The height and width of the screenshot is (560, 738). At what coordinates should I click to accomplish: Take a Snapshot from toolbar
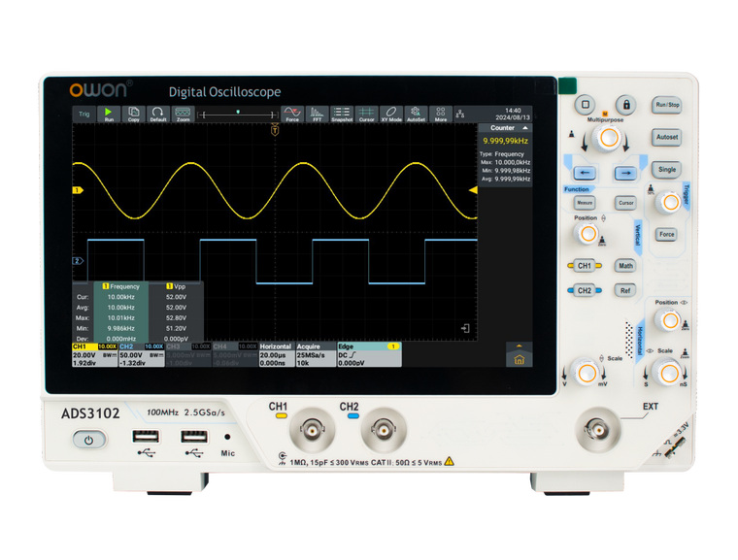342,114
